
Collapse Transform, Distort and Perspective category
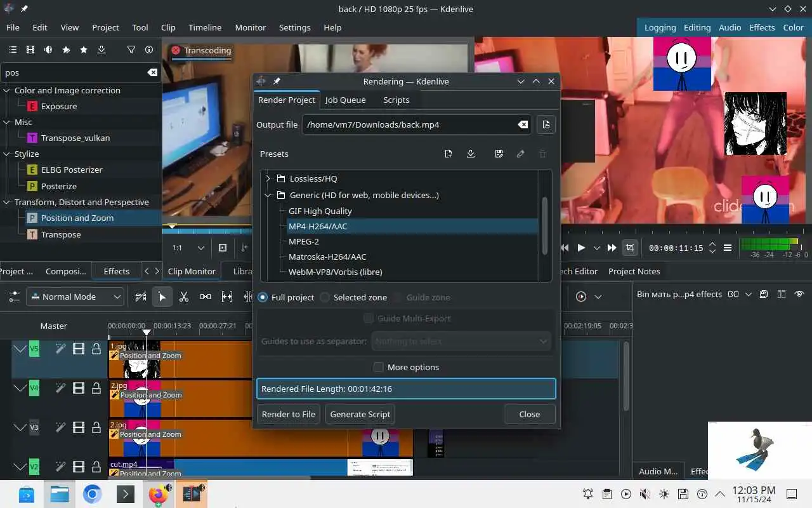6,202
